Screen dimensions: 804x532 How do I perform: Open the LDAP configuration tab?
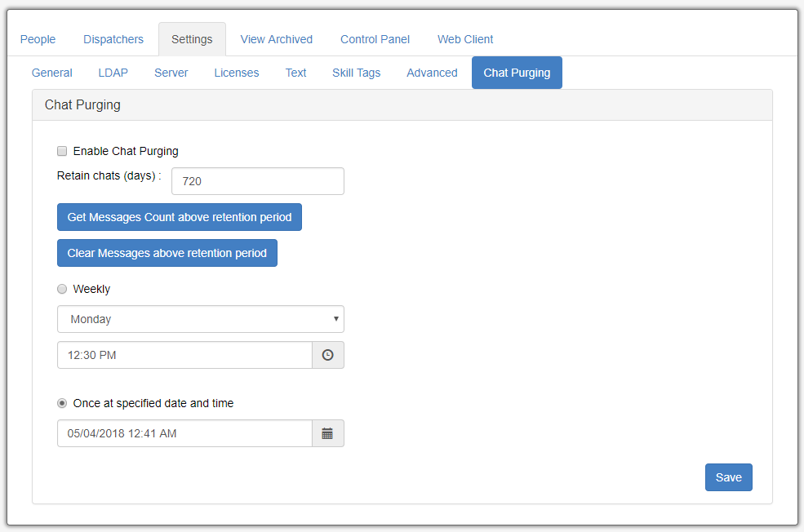point(113,73)
